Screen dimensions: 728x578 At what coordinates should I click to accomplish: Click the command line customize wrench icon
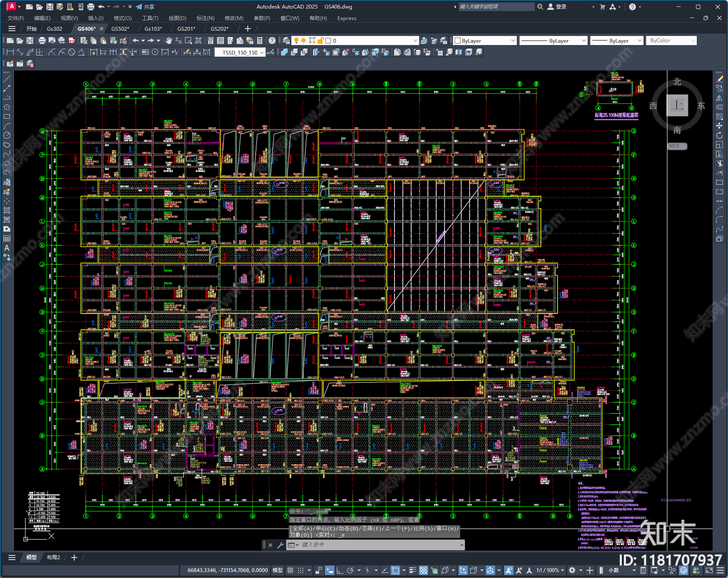(x=280, y=545)
